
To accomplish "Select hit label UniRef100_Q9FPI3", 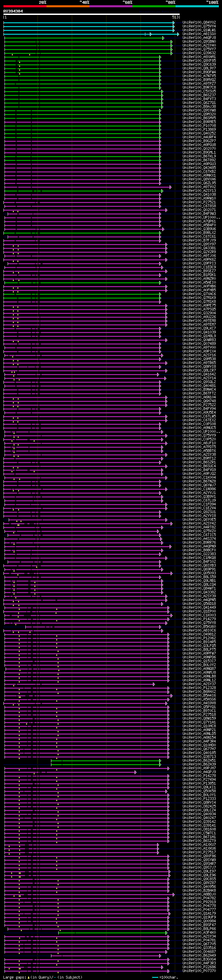I will coord(199,263).
